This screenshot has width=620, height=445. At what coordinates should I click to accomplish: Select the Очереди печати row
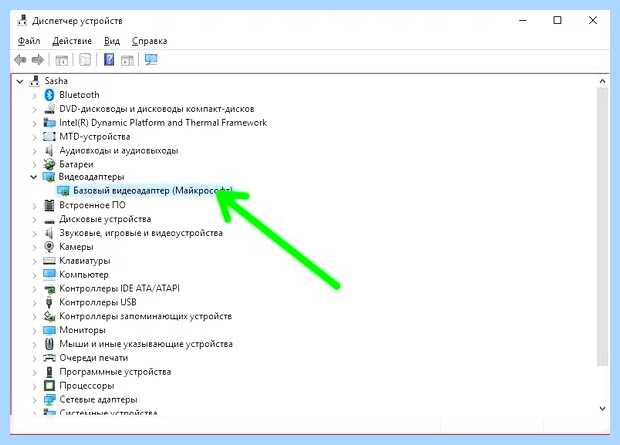click(94, 358)
